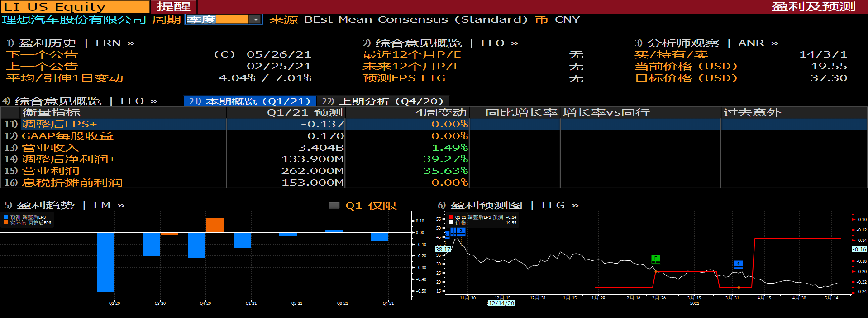
Task: Select the 营业利润 row
Action: 434,171
